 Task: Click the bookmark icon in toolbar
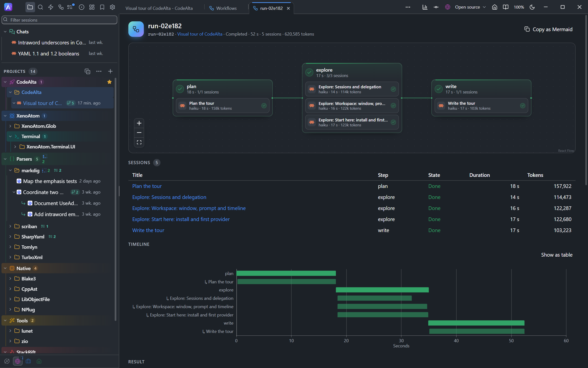[x=102, y=7]
